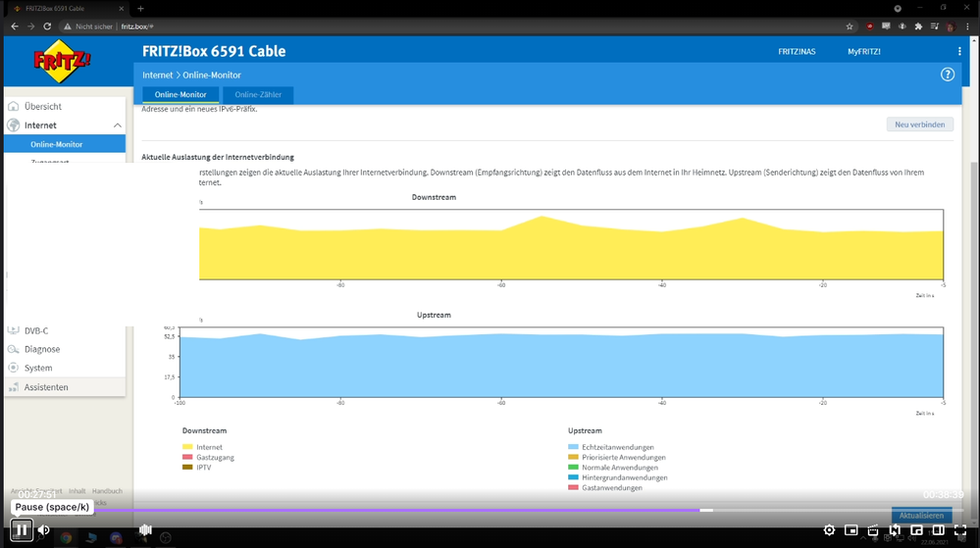
Task: Click the blue Upstream chart area
Action: click(x=561, y=366)
